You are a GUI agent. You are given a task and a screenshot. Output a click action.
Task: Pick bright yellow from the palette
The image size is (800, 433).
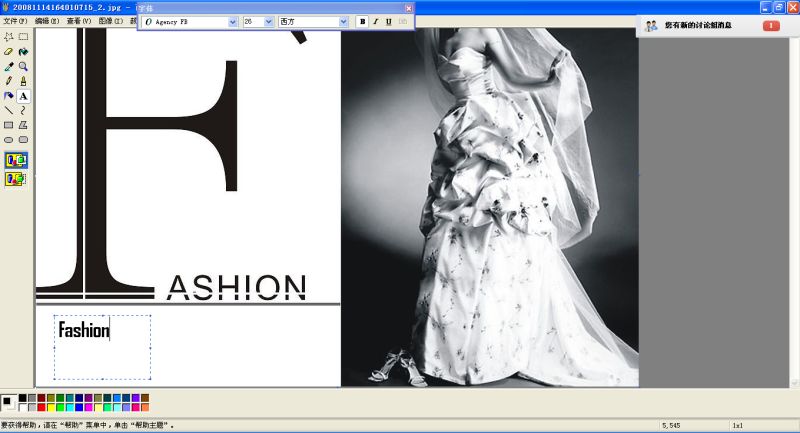pos(51,407)
